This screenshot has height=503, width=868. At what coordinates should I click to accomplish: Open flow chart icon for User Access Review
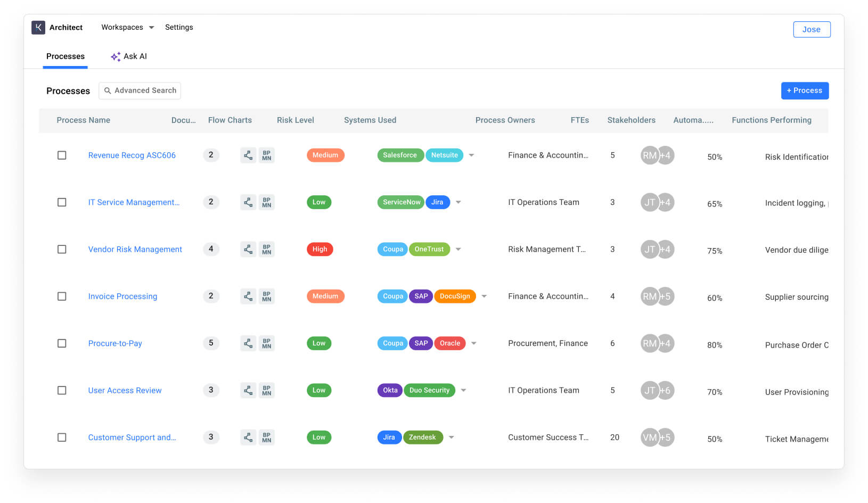click(248, 390)
